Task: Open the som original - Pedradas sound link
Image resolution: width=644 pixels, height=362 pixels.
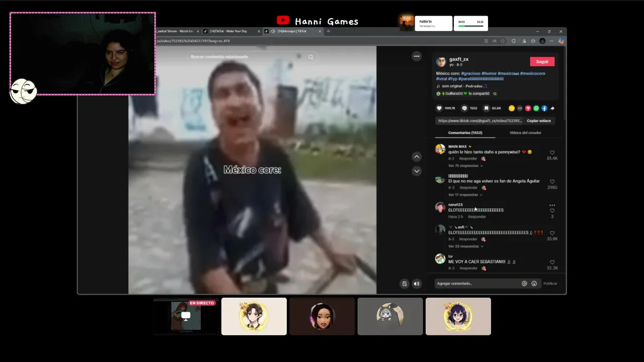Action: click(x=462, y=86)
